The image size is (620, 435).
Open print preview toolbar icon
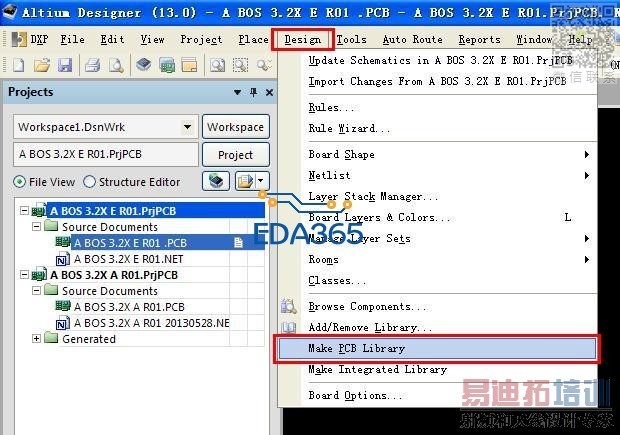pos(116,65)
